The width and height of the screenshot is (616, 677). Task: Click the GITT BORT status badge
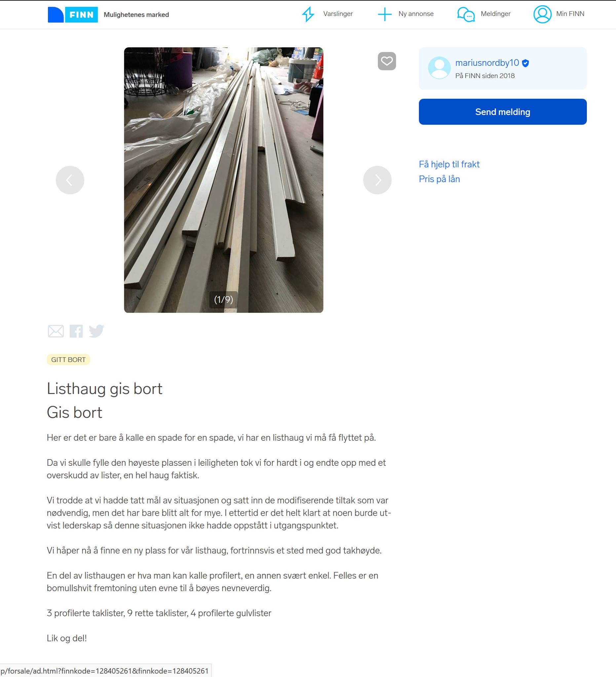click(x=68, y=359)
